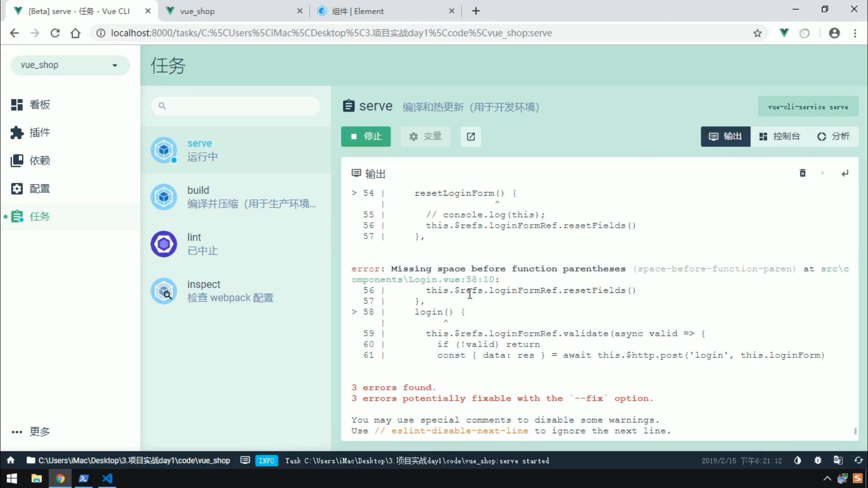Select the serve task in list

pos(236,150)
